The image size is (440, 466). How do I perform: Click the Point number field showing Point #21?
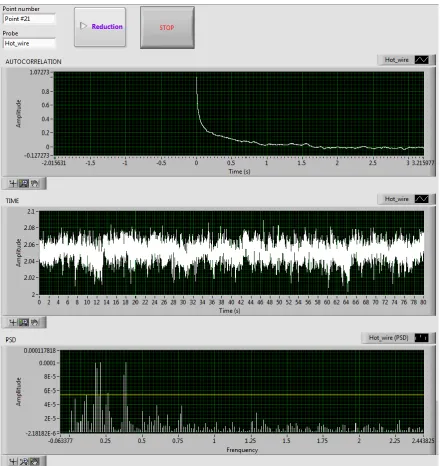(29, 19)
